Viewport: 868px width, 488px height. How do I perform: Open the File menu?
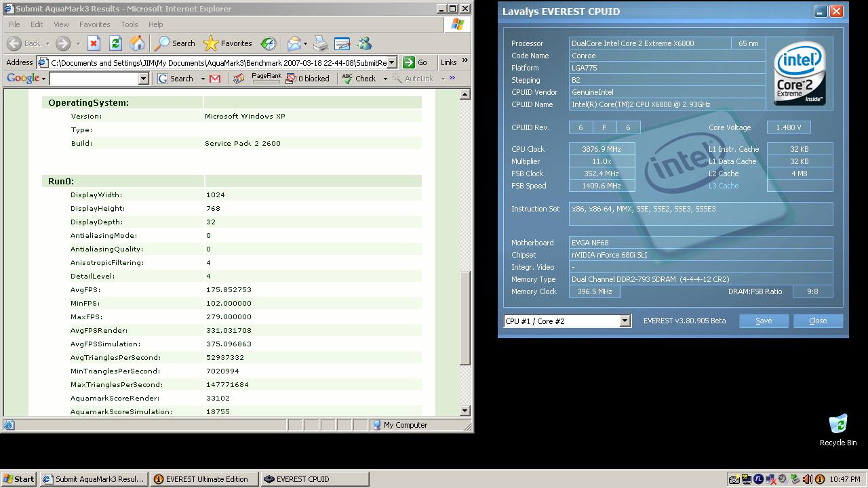pyautogui.click(x=14, y=24)
